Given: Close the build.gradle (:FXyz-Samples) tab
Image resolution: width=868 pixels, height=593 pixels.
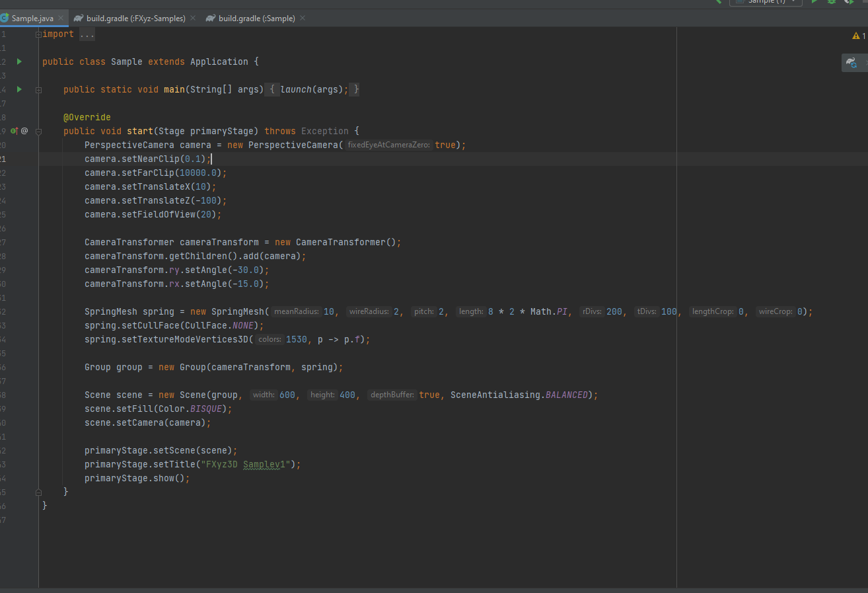Looking at the screenshot, I should click(x=193, y=19).
